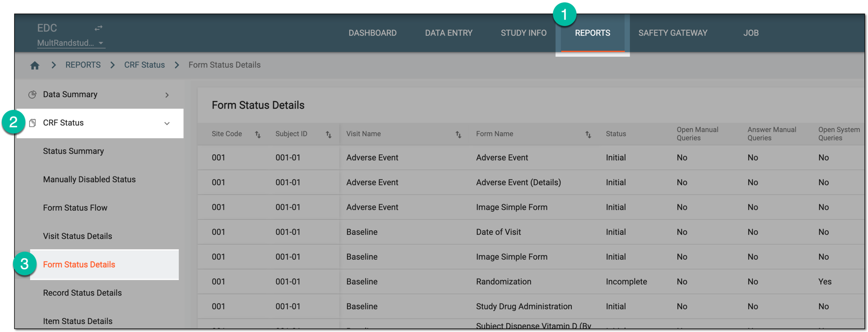868x332 pixels.
Task: Open Status Summary report
Action: pyautogui.click(x=73, y=151)
